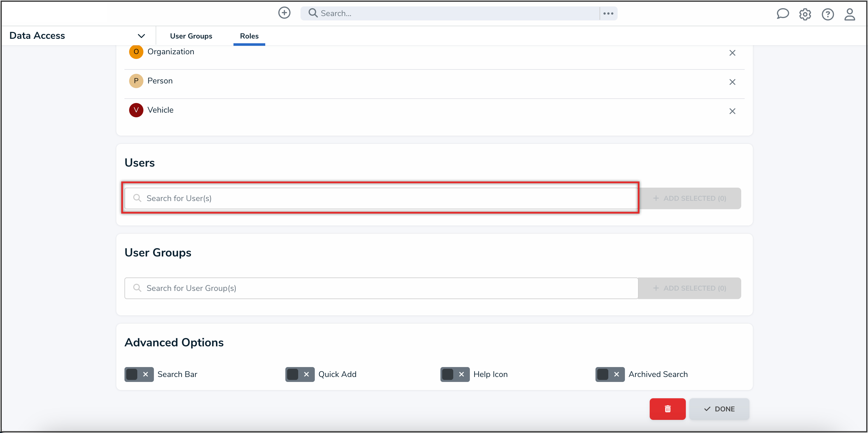Enable the Archived Search toggle
868x433 pixels.
[x=609, y=374]
